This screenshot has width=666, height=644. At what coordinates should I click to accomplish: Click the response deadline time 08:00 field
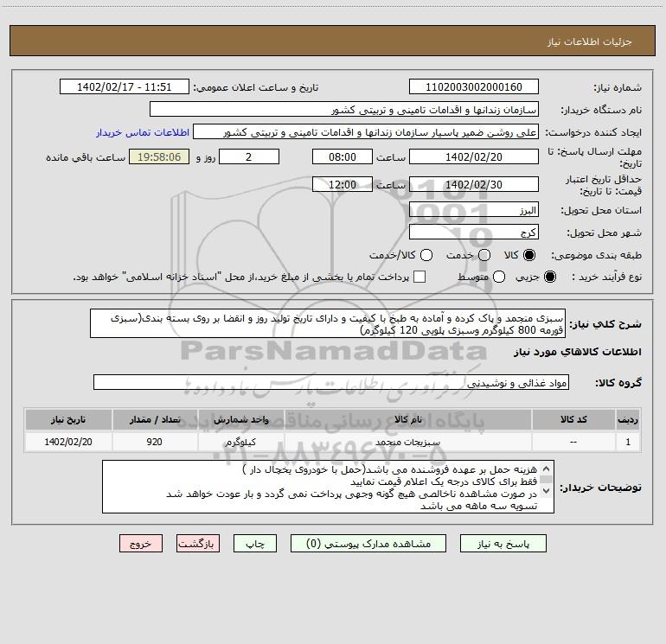point(343,156)
